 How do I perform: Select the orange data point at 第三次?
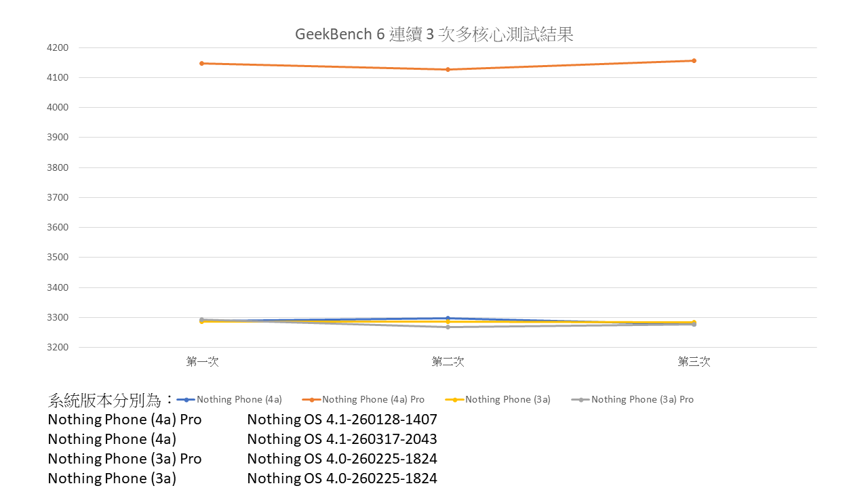(x=694, y=60)
